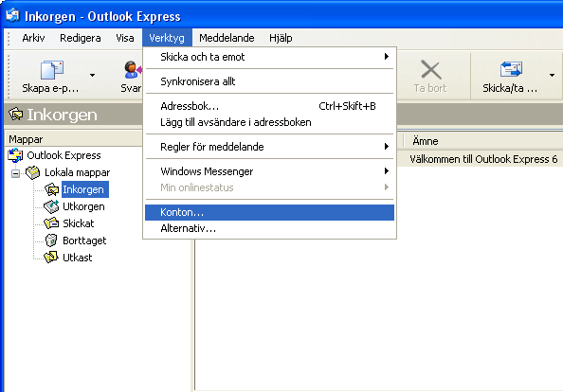This screenshot has width=563, height=392.
Task: Click the Skicka/ta emot toolbar icon
Action: point(511,69)
